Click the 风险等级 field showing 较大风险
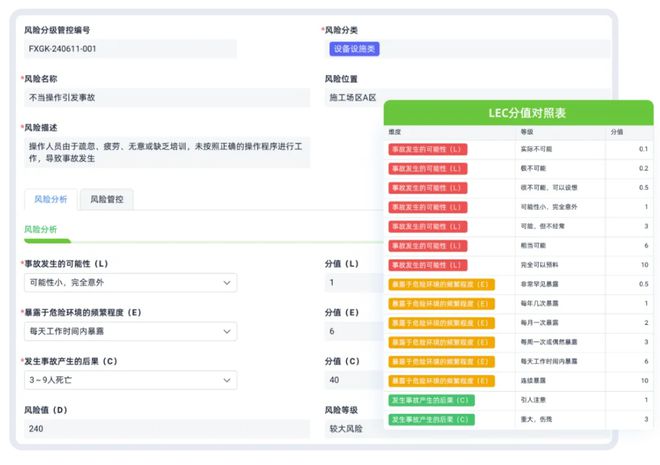Screen dimensions: 660x465 point(354,429)
